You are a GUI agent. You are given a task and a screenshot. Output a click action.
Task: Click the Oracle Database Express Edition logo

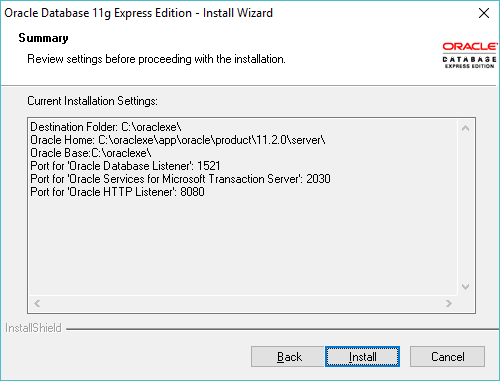pos(469,55)
